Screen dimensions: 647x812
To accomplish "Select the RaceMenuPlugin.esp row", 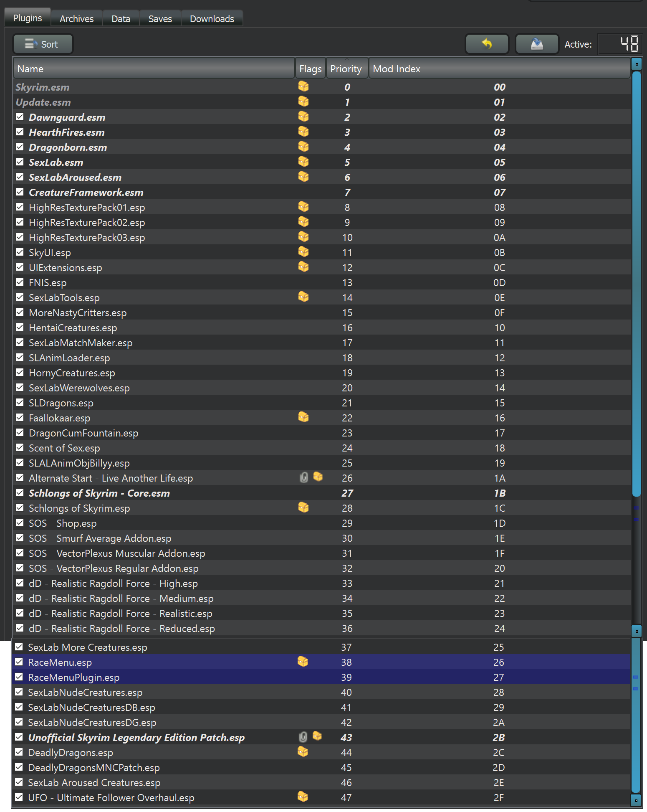I will pyautogui.click(x=321, y=677).
